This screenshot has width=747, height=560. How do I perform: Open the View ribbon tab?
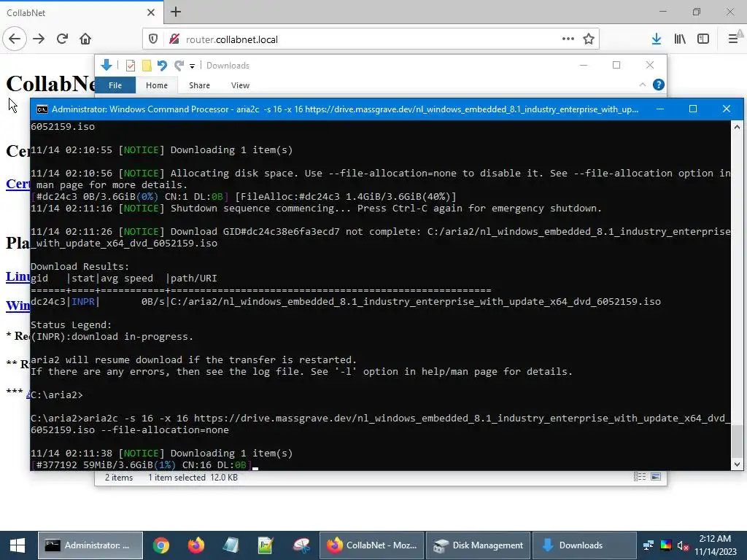[240, 85]
